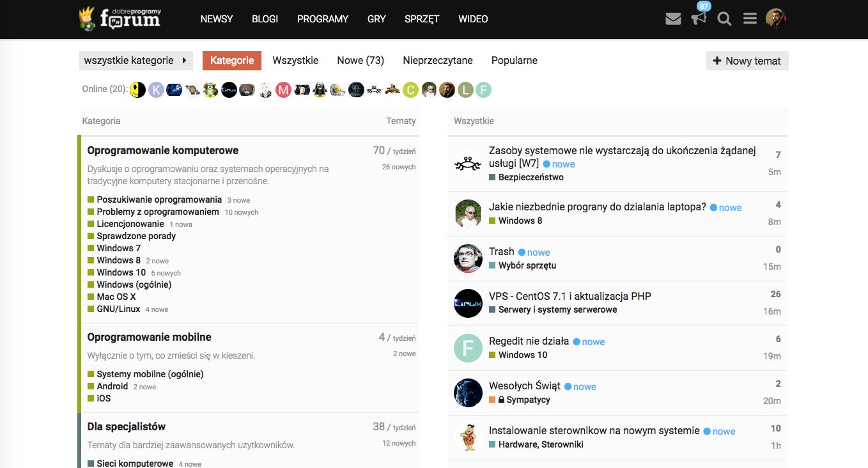Click the letter L online user avatar
The image size is (868, 468).
pyautogui.click(x=465, y=90)
